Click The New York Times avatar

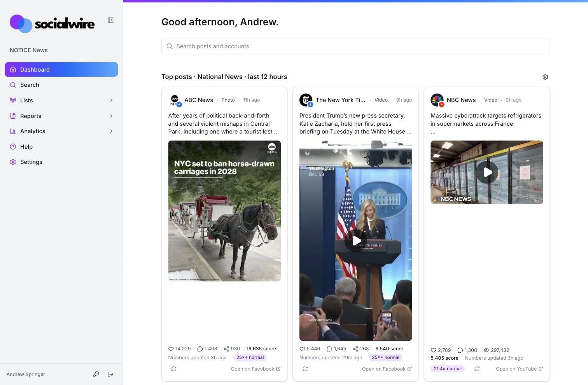(306, 100)
